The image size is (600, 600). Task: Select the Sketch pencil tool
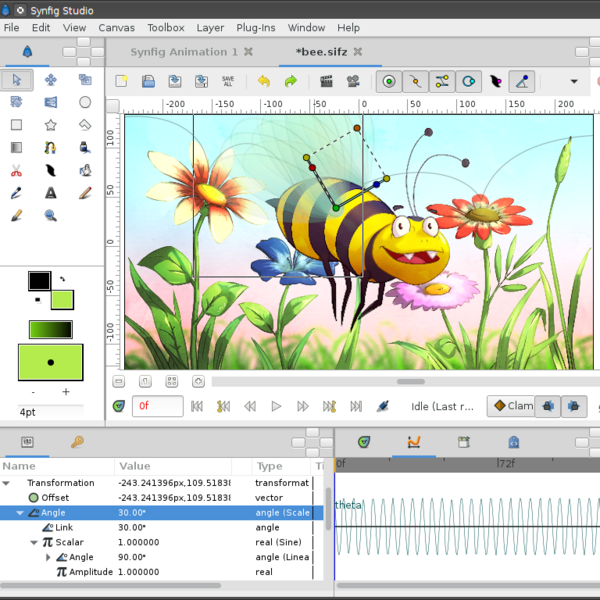(x=85, y=193)
